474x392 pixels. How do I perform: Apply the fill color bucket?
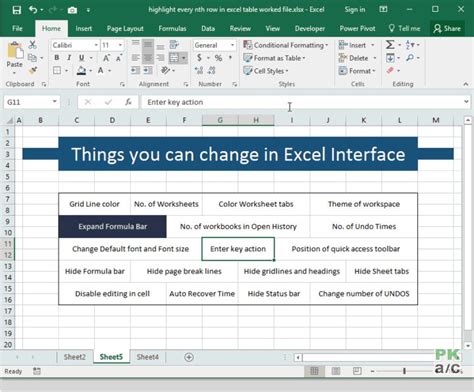click(81, 71)
